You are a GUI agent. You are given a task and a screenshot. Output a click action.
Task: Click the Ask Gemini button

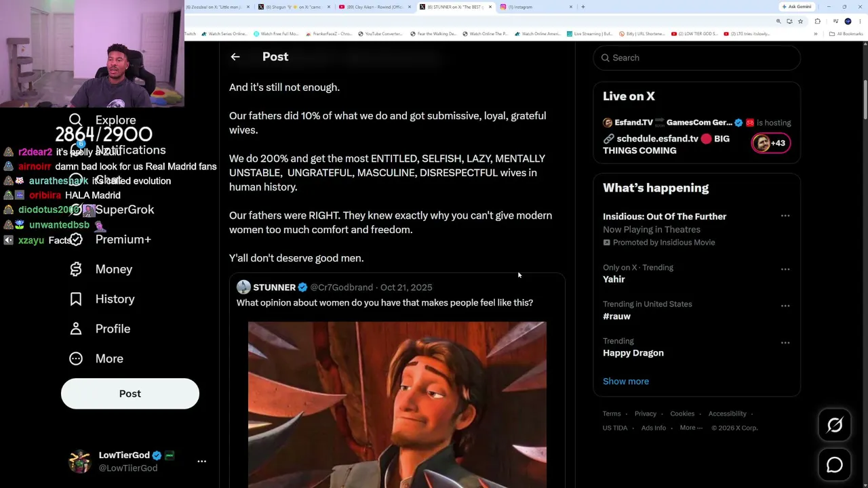point(797,7)
